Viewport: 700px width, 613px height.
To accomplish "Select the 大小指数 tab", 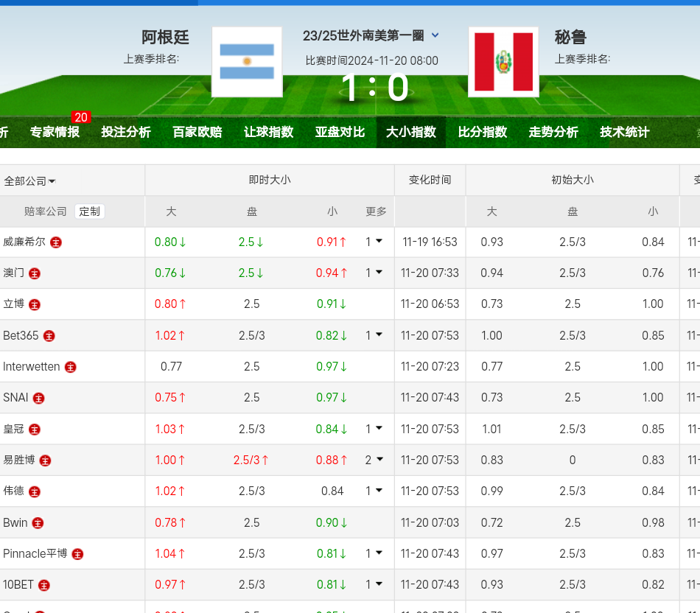I will click(x=411, y=132).
